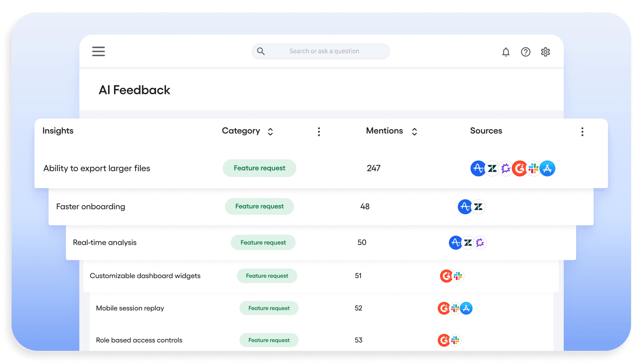Image resolution: width=636 pixels, height=364 pixels.
Task: Select the Slack icon on Role based access controls
Action: 455,340
